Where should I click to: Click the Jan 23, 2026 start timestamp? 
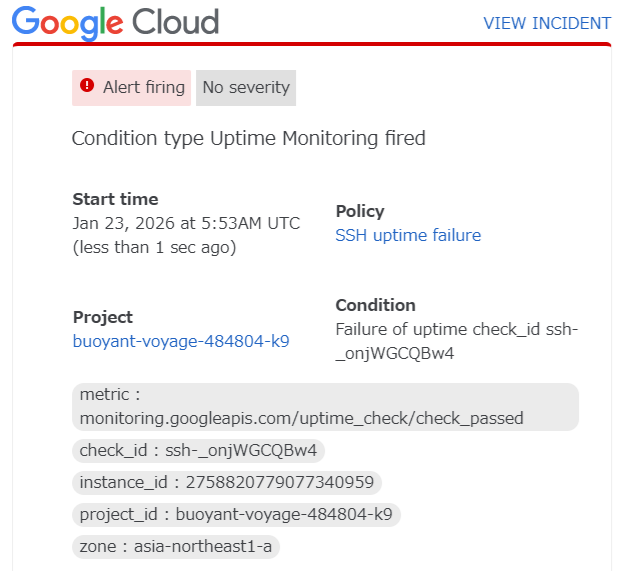coord(186,223)
